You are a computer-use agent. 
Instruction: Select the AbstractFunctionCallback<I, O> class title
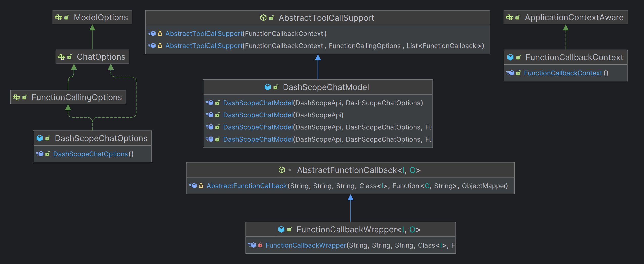[x=359, y=170]
